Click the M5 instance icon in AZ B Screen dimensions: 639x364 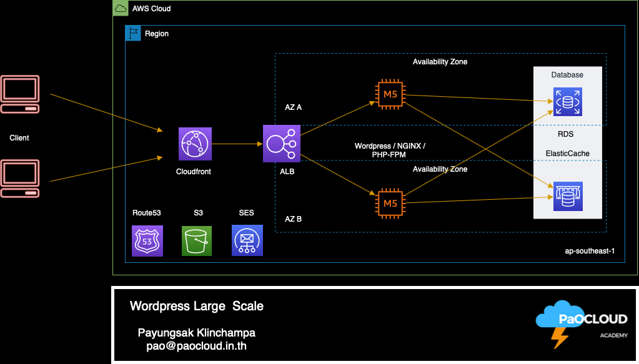pos(390,204)
